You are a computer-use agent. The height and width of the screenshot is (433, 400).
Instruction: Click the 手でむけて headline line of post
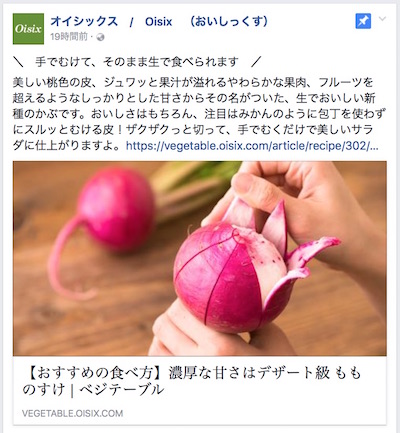[x=137, y=62]
